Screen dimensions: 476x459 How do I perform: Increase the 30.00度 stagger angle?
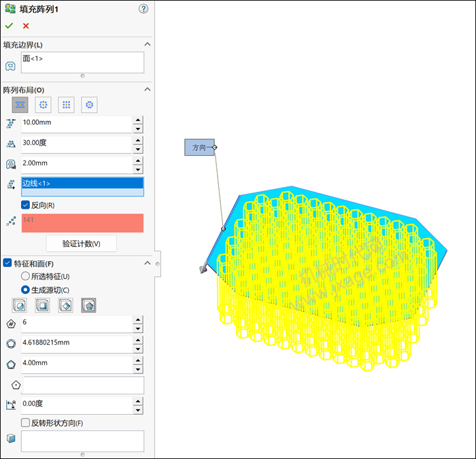pyautogui.click(x=138, y=140)
